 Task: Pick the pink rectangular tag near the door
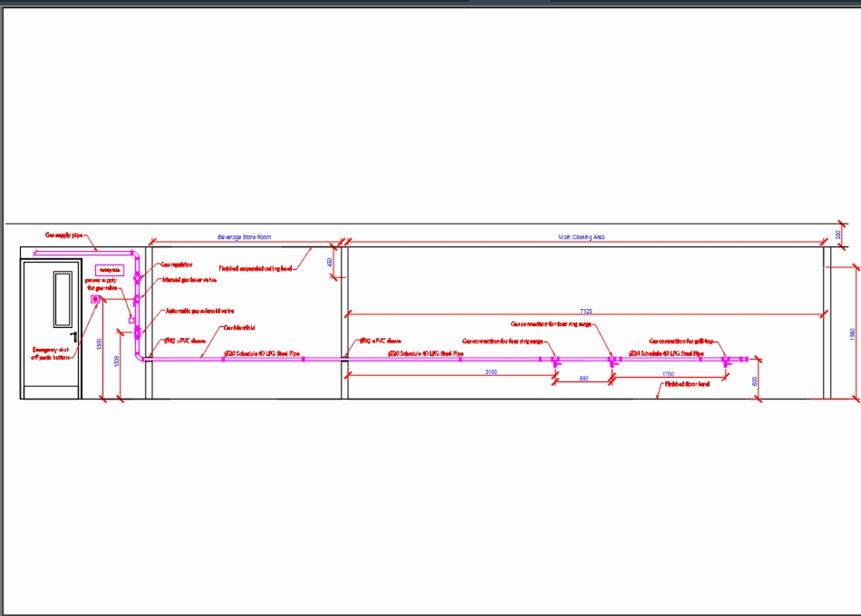110,270
